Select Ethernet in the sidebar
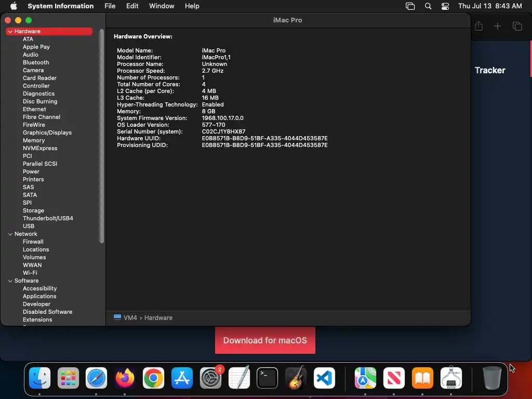The width and height of the screenshot is (532, 399). [34, 109]
